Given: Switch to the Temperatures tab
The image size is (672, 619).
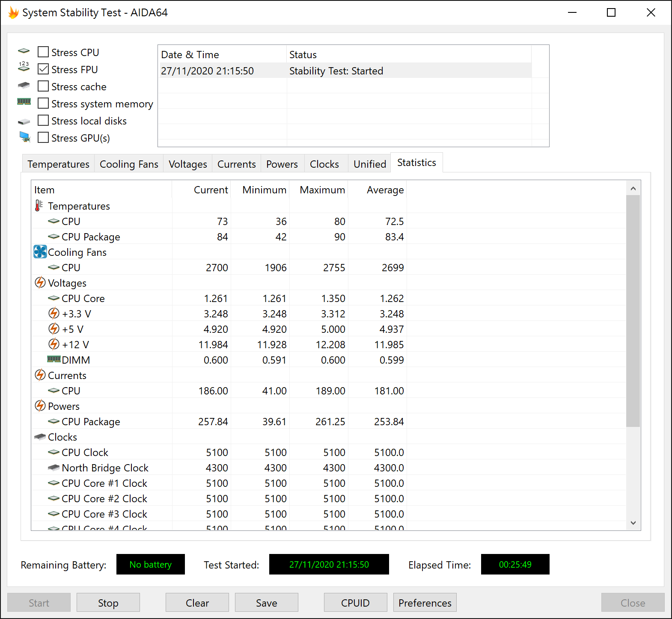Looking at the screenshot, I should tap(58, 164).
